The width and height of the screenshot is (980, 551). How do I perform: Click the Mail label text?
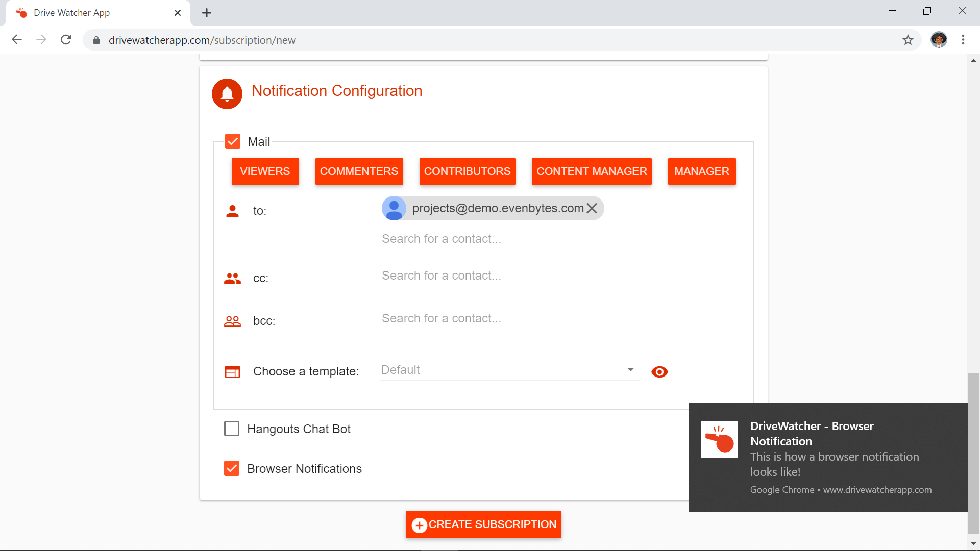coord(259,142)
